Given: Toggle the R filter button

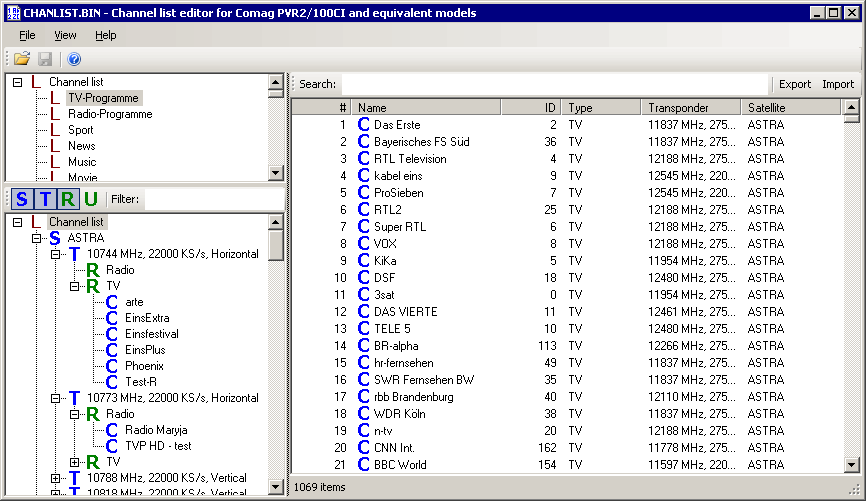Looking at the screenshot, I should [x=67, y=199].
